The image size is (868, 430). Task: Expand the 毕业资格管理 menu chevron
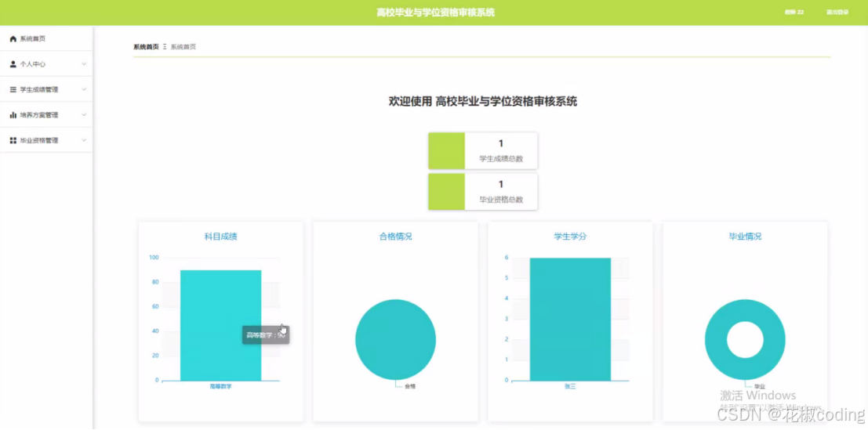84,140
